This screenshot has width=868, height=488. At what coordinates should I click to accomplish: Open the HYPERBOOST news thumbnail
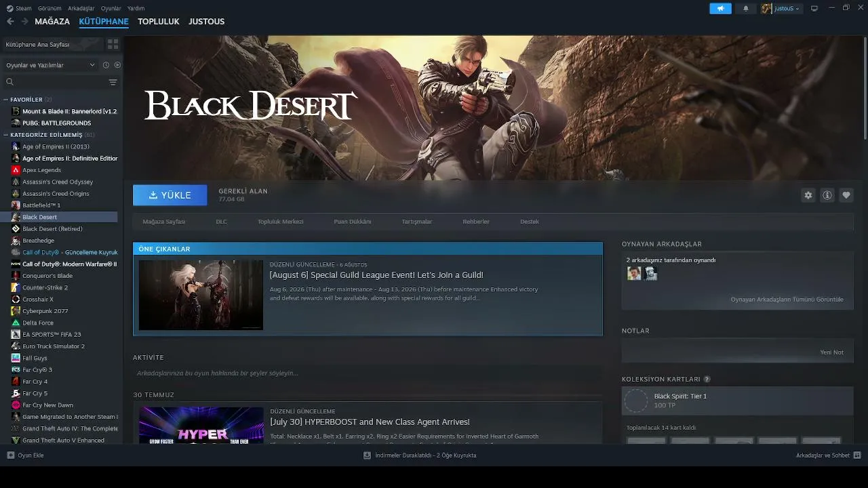[201, 426]
